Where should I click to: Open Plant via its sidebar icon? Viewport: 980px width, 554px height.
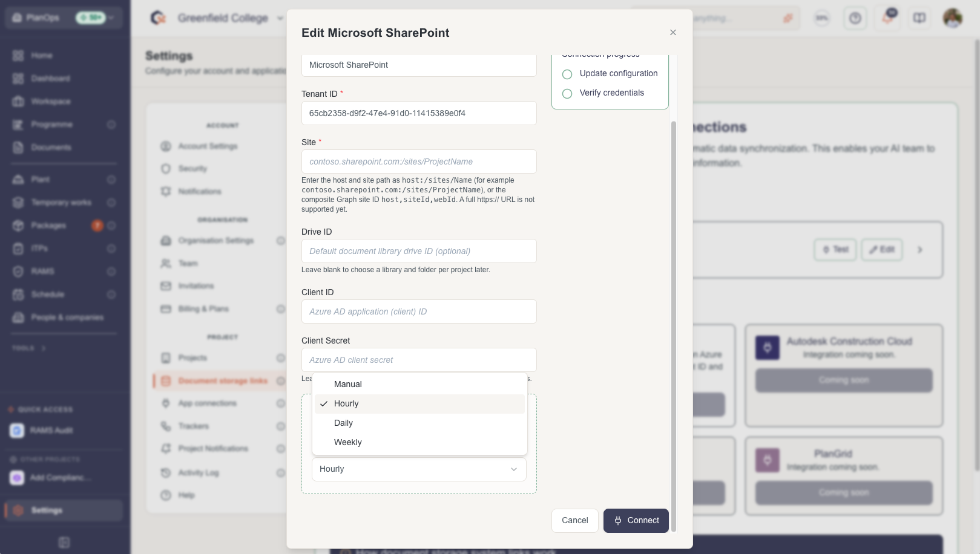pyautogui.click(x=18, y=180)
